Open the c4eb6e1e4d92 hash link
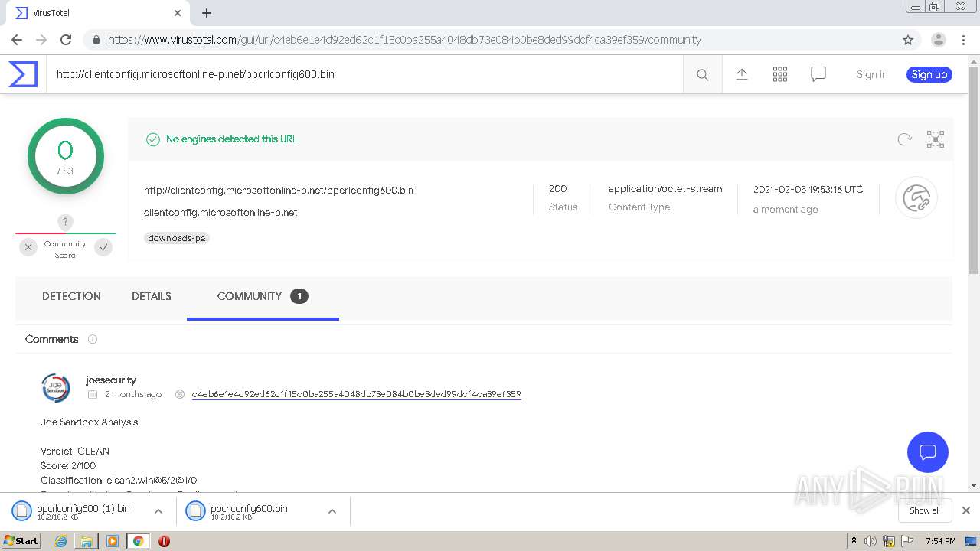 click(x=357, y=394)
